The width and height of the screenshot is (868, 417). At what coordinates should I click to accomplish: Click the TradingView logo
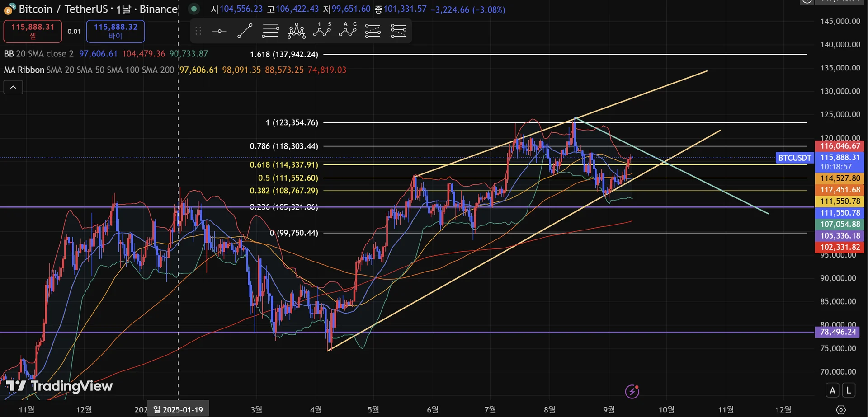click(x=59, y=386)
